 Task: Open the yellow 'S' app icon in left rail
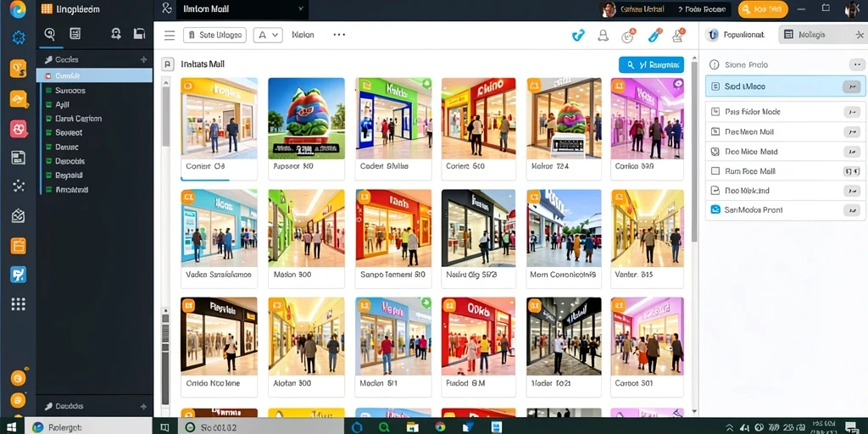(19, 69)
